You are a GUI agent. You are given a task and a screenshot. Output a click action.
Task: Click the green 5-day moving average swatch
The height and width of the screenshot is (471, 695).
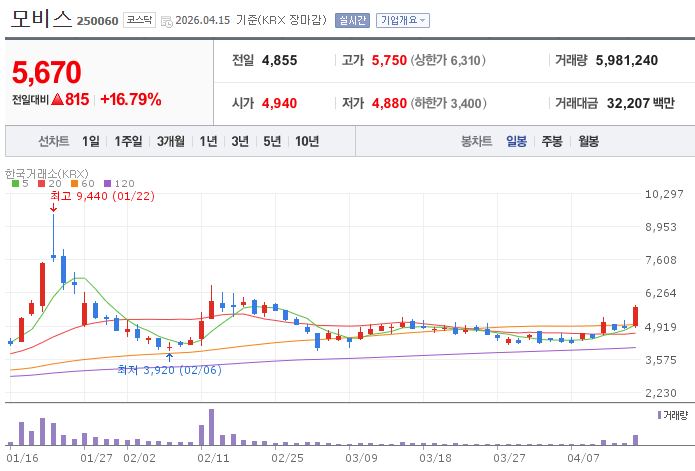(16, 183)
